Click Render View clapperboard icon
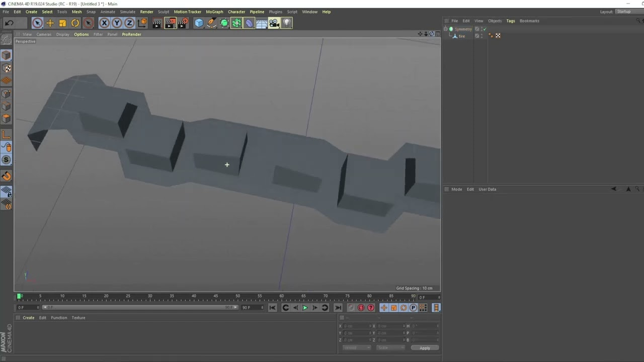 [157, 23]
